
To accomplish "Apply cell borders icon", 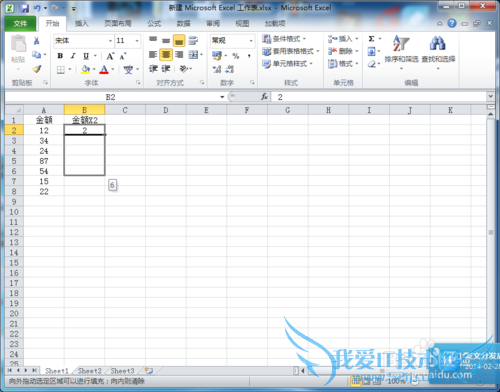I will pos(61,69).
